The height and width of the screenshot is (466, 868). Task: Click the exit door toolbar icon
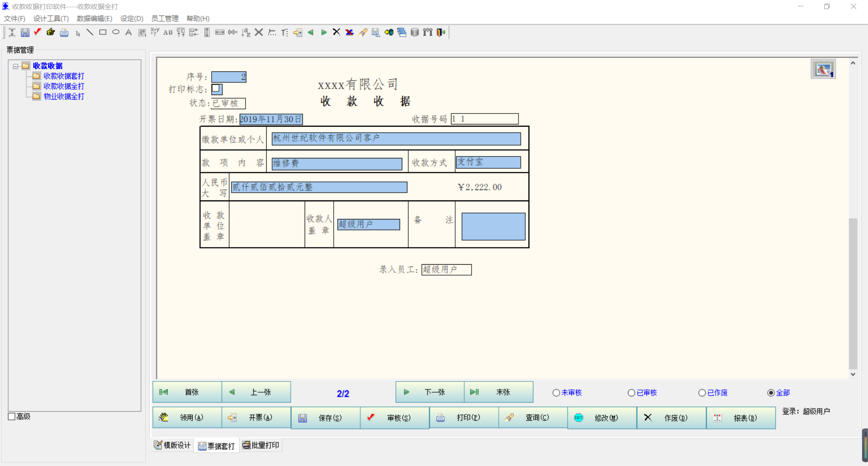pos(441,33)
